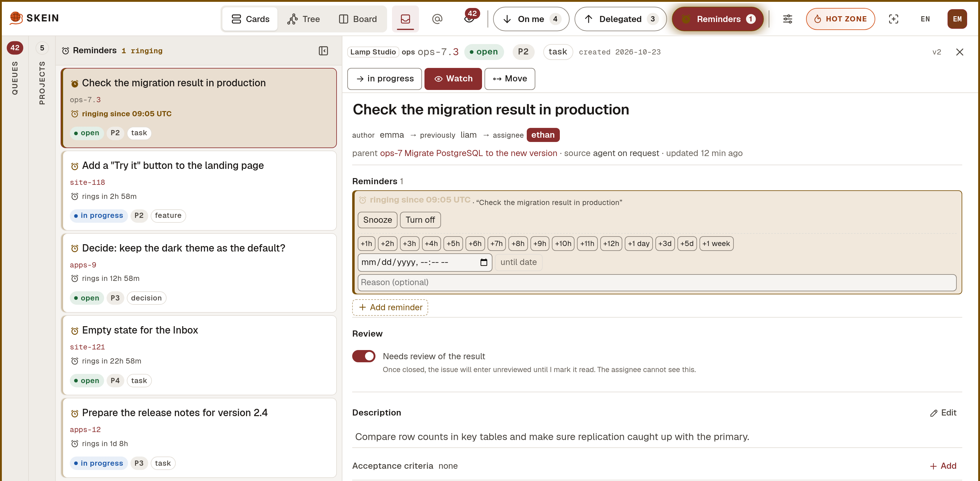Open parent ops-7 Migrate PostgreSQL link
980x481 pixels.
point(468,153)
